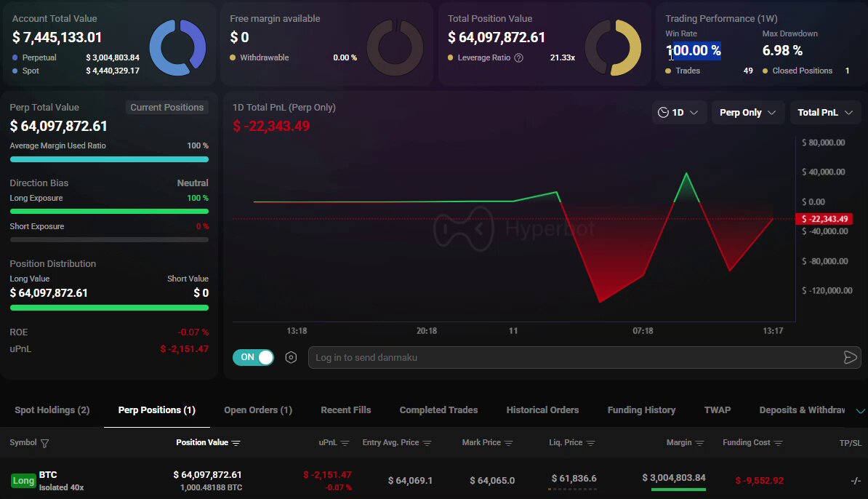Turn off the danmaku ON switch

pos(254,358)
